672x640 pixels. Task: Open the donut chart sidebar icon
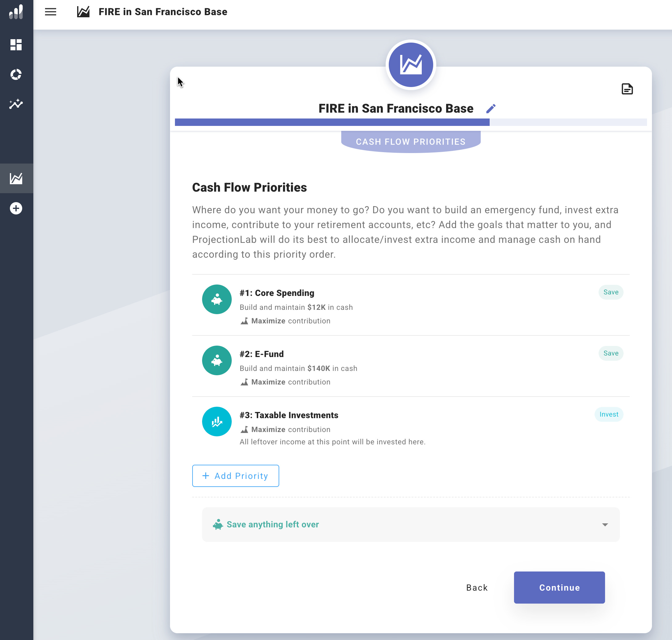pyautogui.click(x=16, y=74)
